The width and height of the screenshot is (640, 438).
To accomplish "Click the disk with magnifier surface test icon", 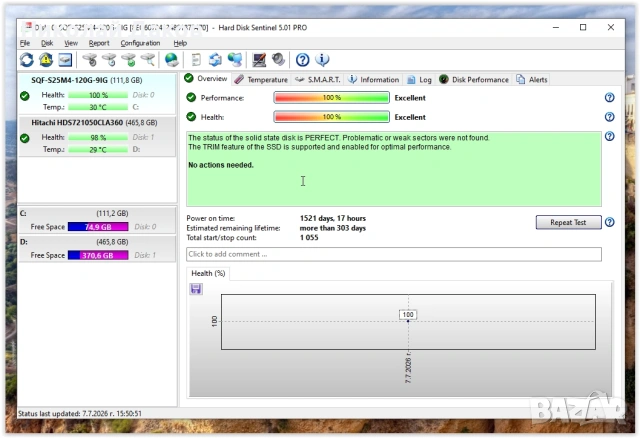I will pyautogui.click(x=148, y=60).
